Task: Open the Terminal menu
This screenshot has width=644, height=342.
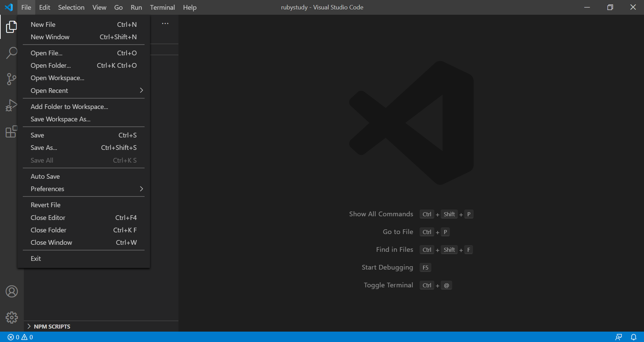Action: [162, 7]
